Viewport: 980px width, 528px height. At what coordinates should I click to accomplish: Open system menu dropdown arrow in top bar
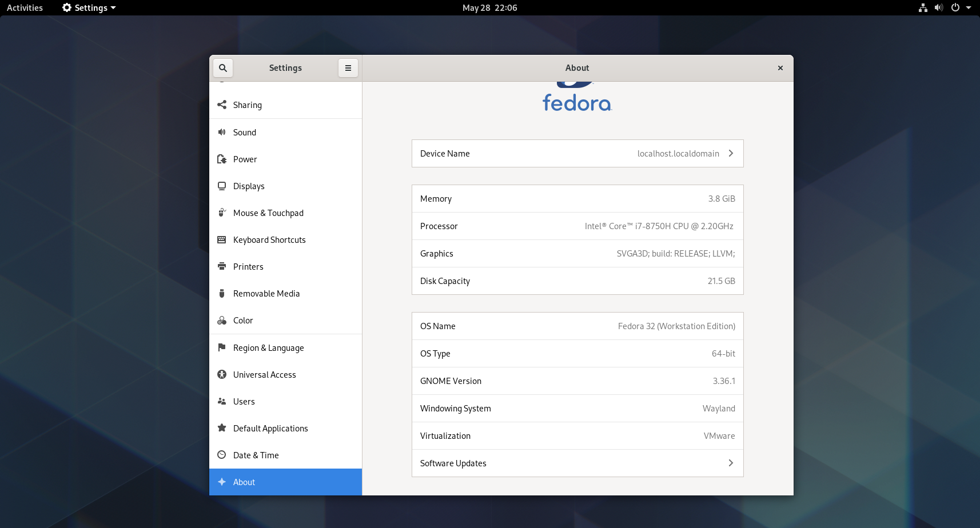tap(969, 8)
